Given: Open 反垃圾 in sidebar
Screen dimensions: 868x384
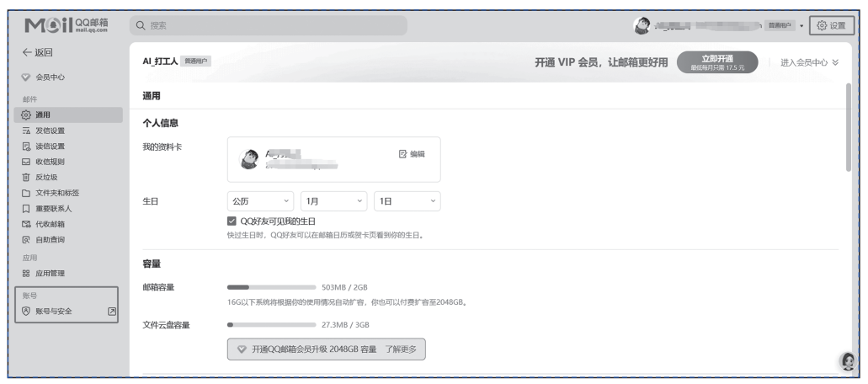Looking at the screenshot, I should 46,177.
